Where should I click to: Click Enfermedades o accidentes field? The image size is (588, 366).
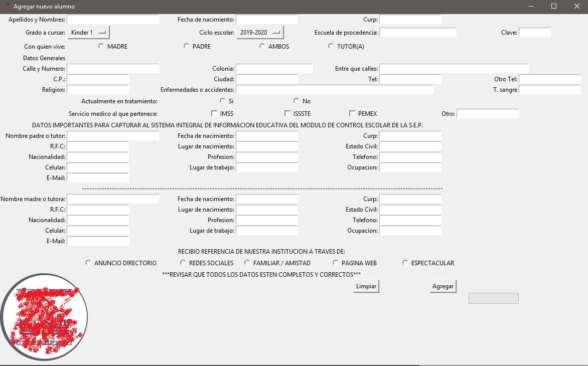tap(335, 90)
